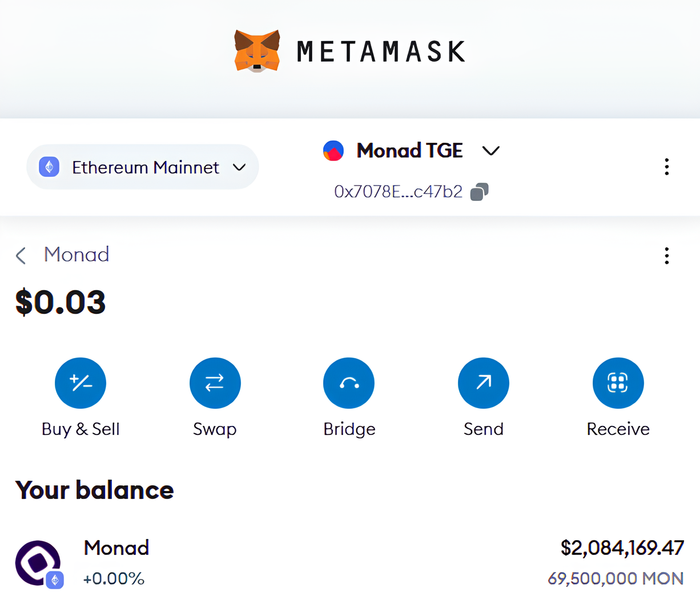Expand the Monad TGE account selector

pos(490,151)
